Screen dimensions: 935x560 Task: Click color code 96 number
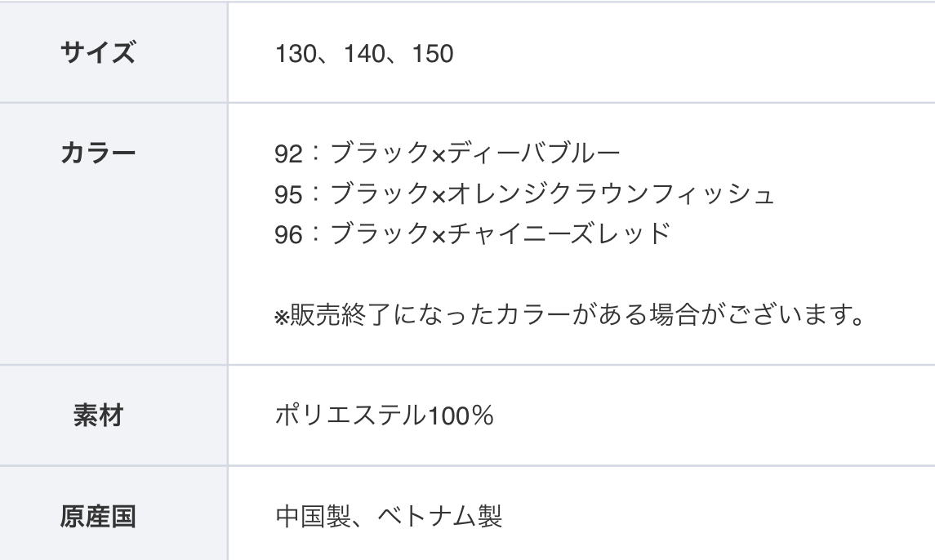click(x=288, y=234)
